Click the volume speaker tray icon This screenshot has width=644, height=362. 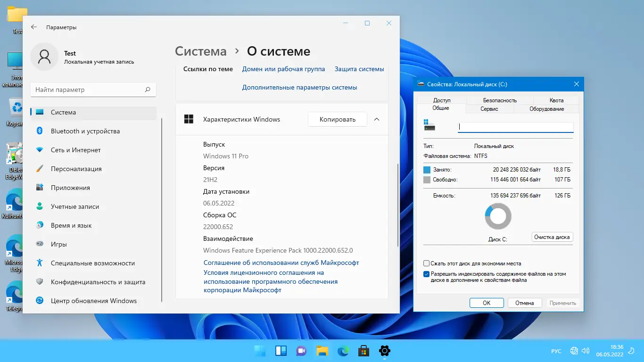pyautogui.click(x=586, y=351)
